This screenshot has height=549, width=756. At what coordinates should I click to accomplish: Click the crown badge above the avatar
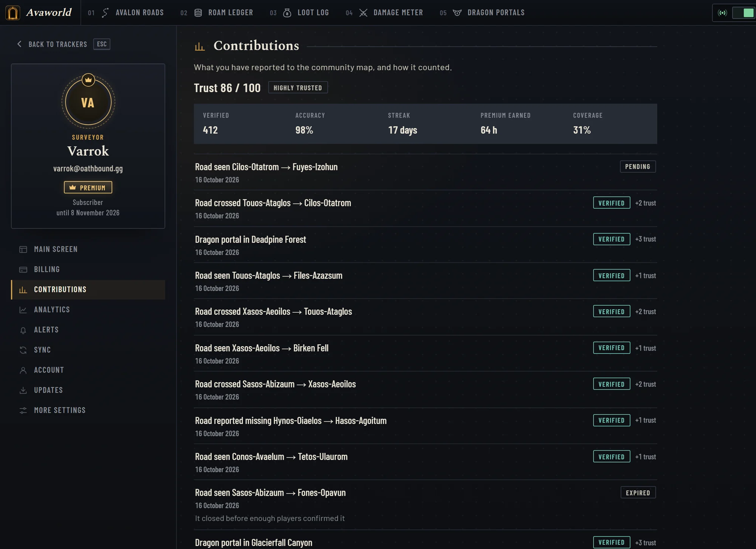[88, 80]
